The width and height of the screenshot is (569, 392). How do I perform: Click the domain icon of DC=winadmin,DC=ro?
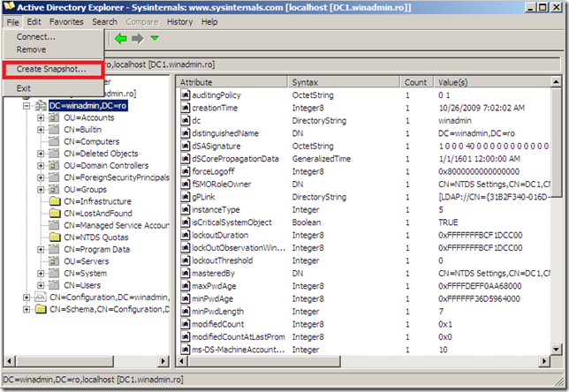[x=41, y=106]
